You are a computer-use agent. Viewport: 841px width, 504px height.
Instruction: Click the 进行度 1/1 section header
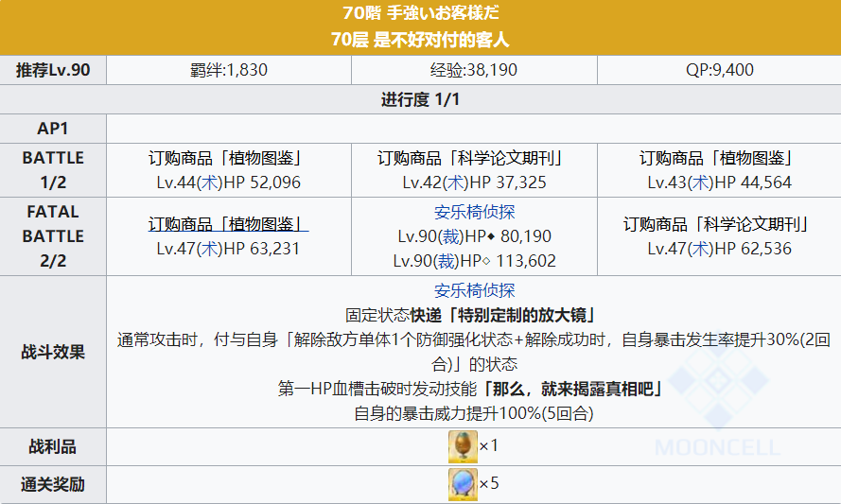(x=420, y=99)
